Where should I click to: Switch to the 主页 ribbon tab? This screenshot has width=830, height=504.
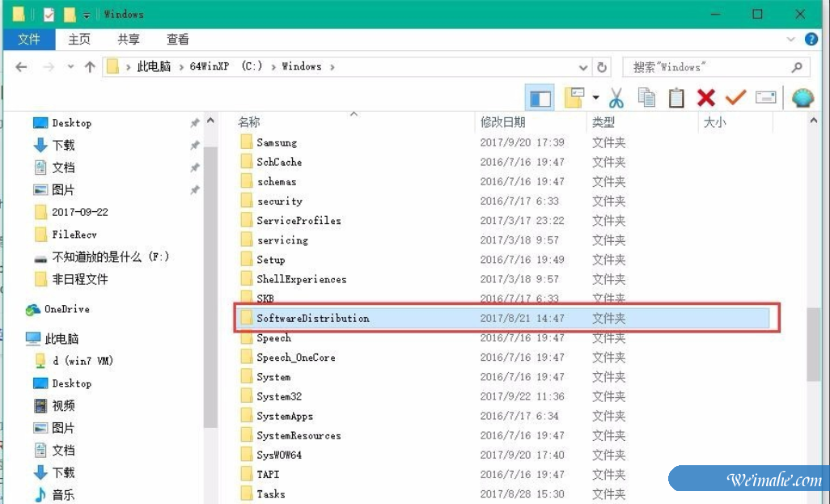[x=78, y=39]
